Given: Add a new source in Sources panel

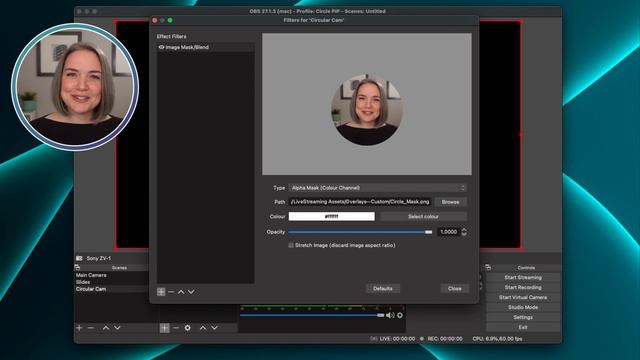Looking at the screenshot, I should click(164, 328).
